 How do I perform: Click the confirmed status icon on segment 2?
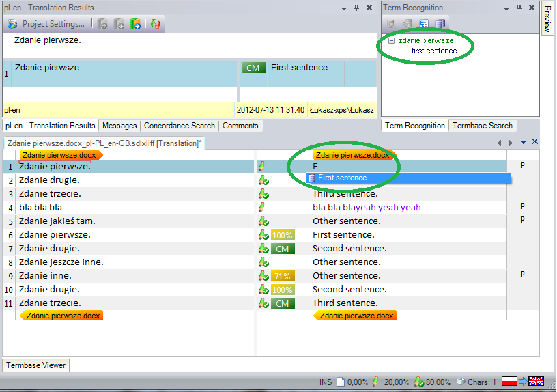[263, 180]
